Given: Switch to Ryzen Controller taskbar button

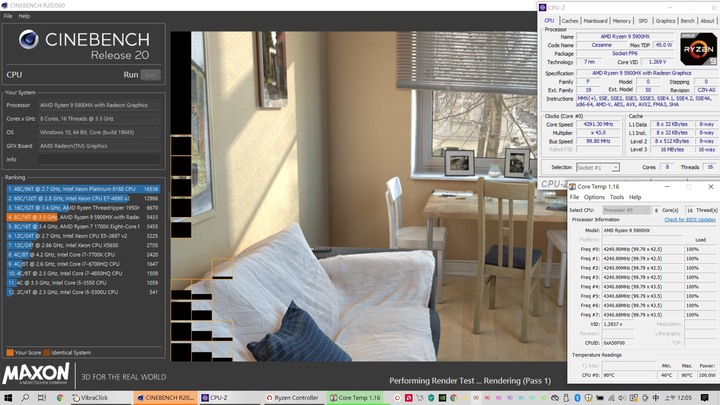Looking at the screenshot, I should (x=292, y=398).
